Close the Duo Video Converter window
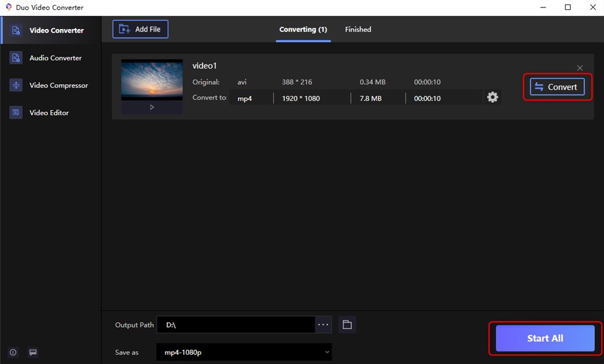 coord(593,7)
